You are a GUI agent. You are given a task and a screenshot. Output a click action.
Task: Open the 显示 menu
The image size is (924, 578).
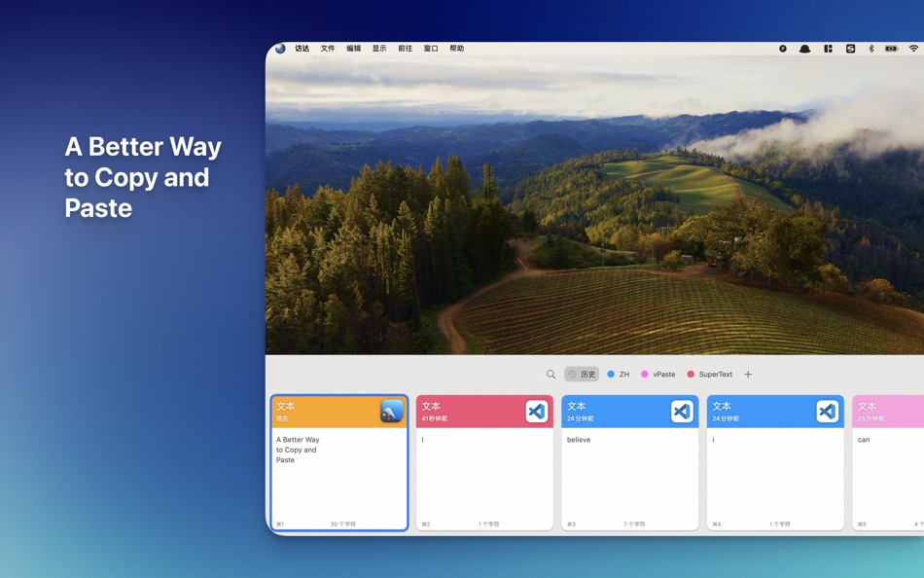(x=379, y=49)
